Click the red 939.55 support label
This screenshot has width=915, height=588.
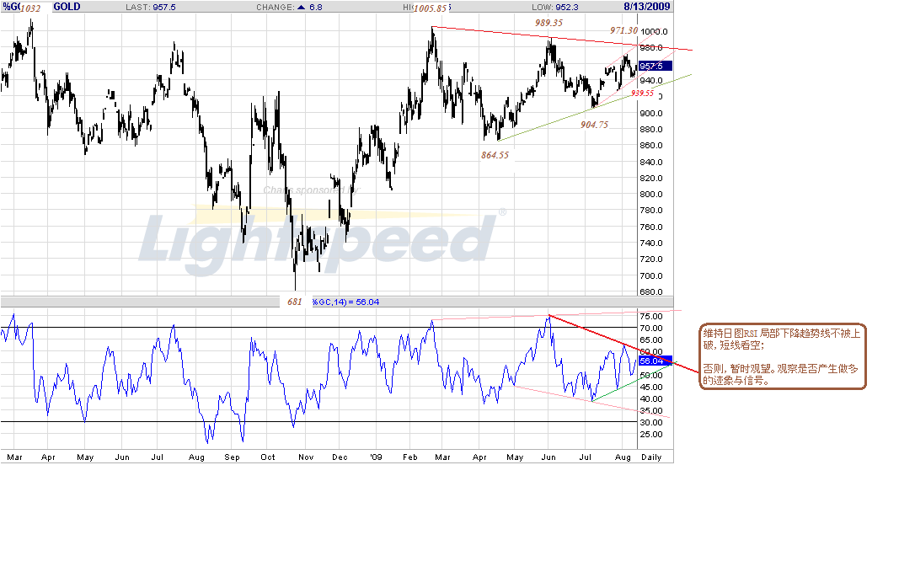642,94
